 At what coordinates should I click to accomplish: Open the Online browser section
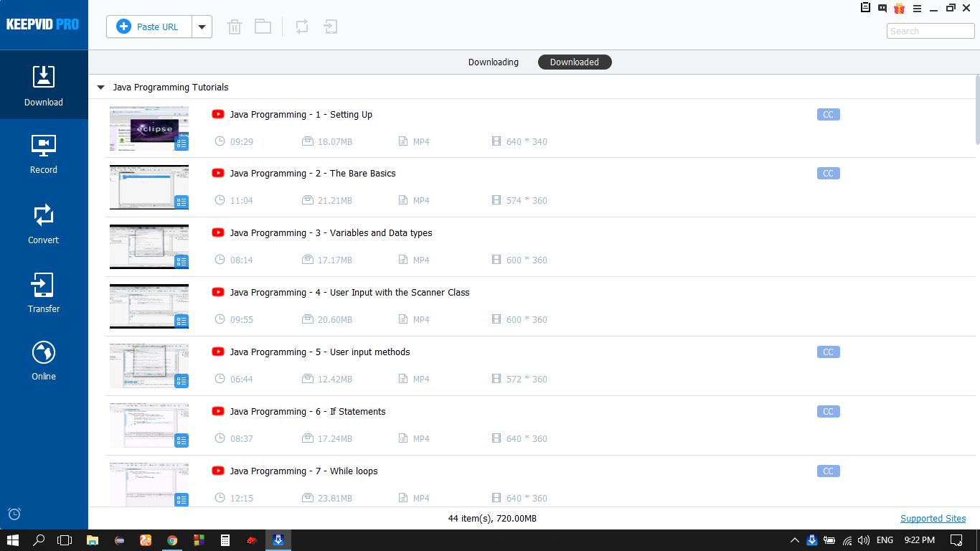pyautogui.click(x=44, y=360)
